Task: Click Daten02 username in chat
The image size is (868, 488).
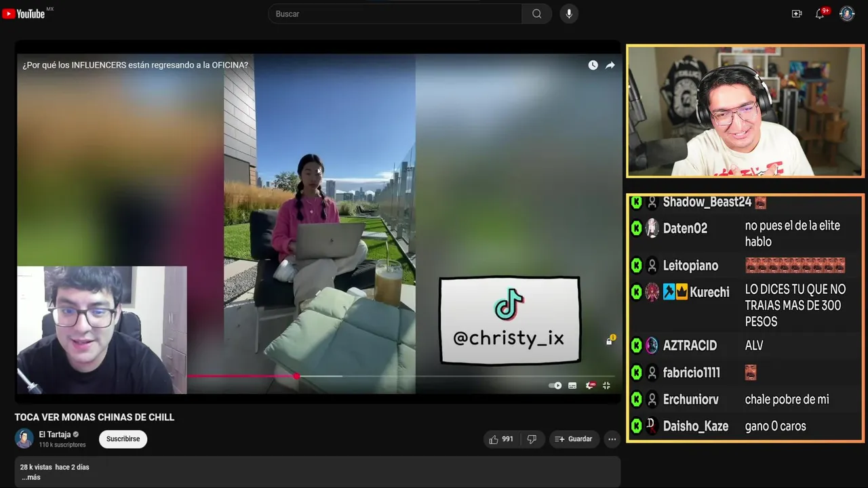Action: coord(685,228)
